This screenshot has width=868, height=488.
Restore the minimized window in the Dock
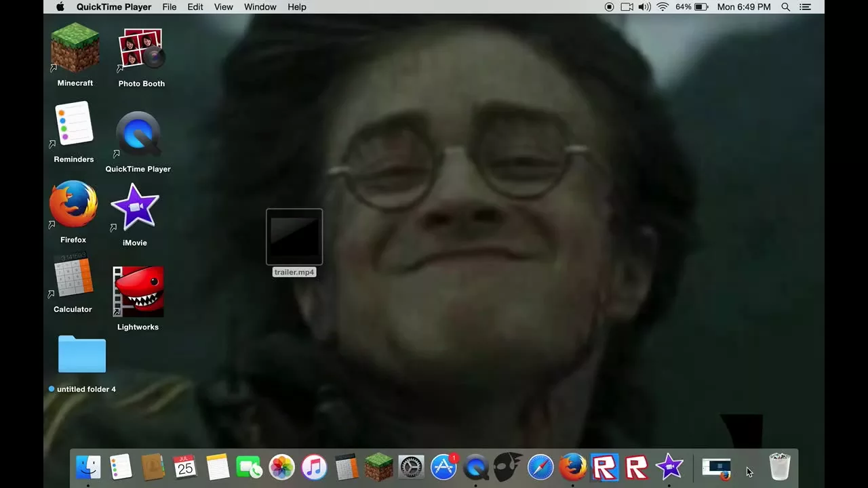(717, 468)
